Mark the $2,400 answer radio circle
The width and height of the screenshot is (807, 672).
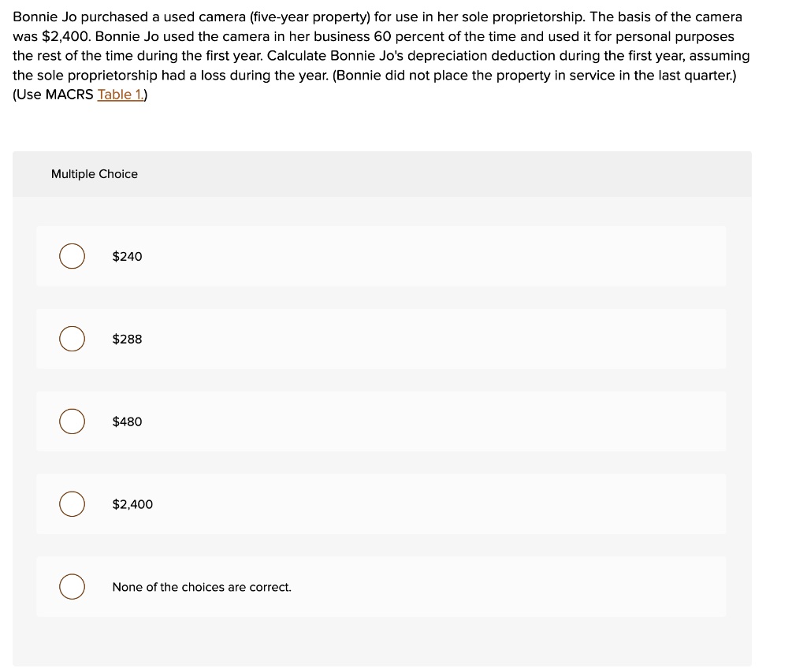(73, 504)
